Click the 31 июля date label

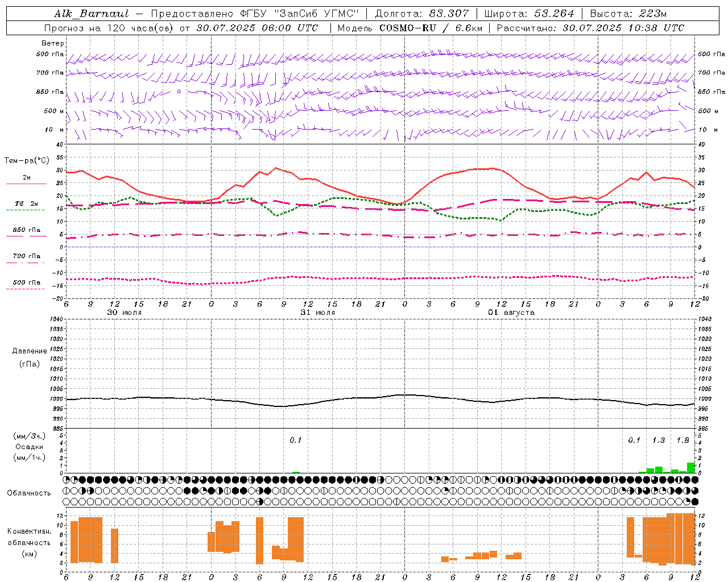(318, 313)
